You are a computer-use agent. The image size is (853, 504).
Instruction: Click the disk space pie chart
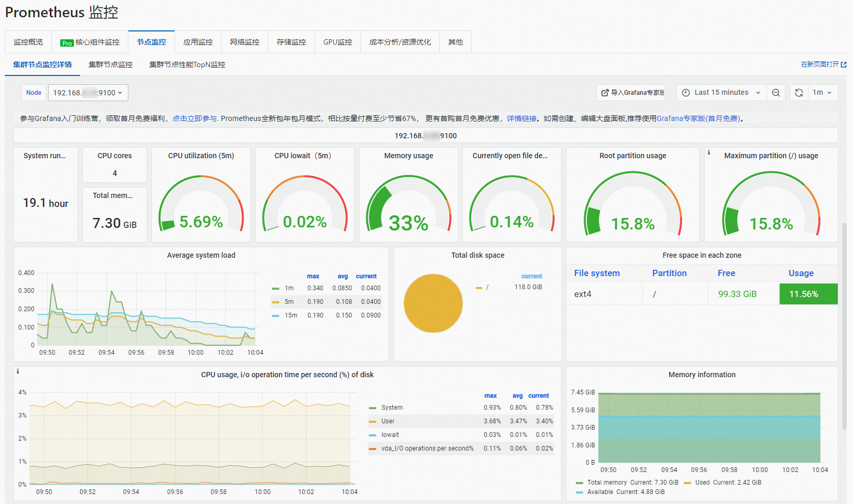point(433,303)
